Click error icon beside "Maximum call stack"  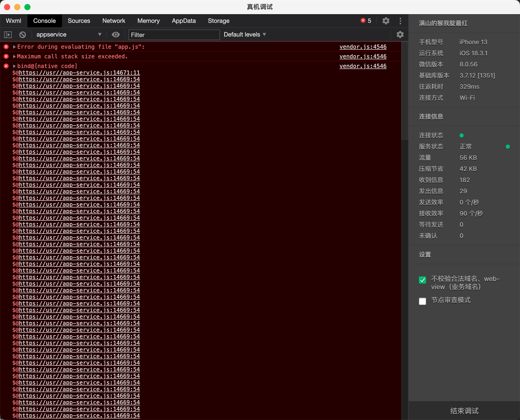pyautogui.click(x=6, y=57)
